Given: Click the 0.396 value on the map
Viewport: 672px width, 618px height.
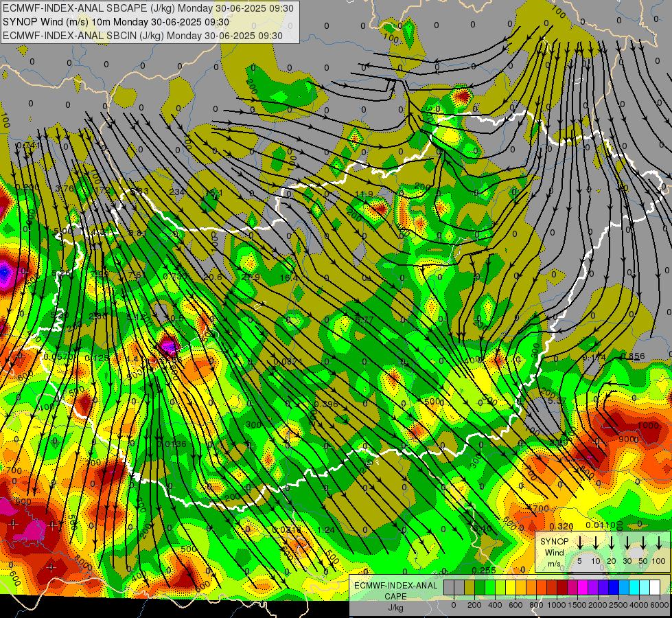Looking at the screenshot, I should point(326,404).
